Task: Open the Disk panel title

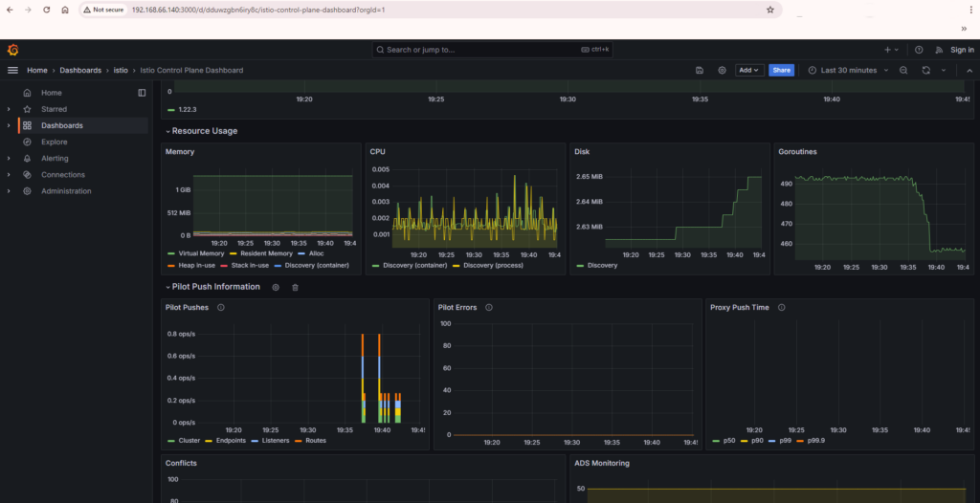Action: [x=581, y=152]
